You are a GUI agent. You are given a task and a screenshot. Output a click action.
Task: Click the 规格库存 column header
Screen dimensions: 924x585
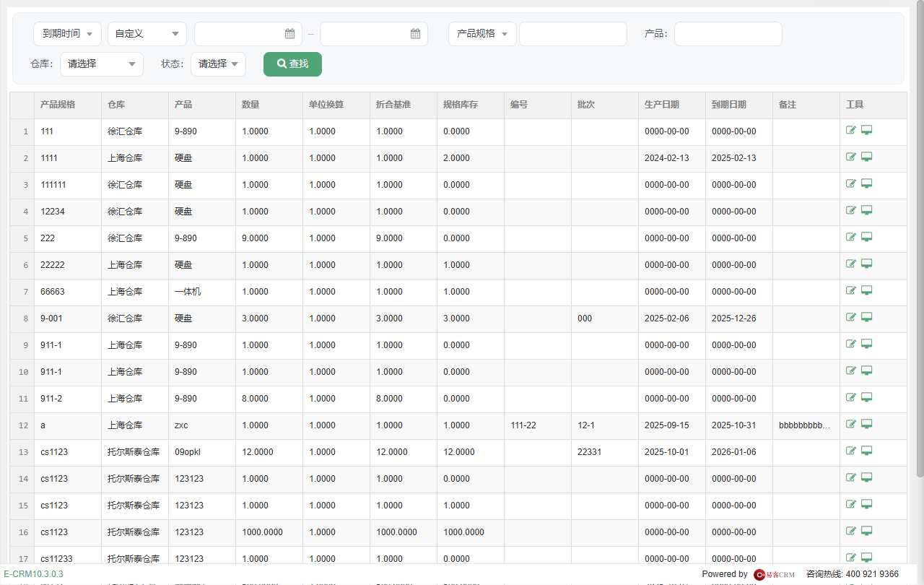461,105
